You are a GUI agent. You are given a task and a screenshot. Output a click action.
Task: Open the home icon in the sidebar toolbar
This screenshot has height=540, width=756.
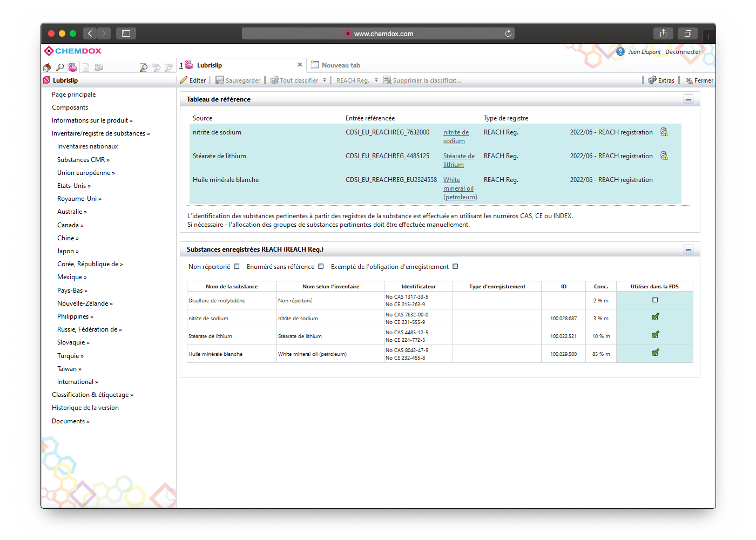[x=47, y=67]
